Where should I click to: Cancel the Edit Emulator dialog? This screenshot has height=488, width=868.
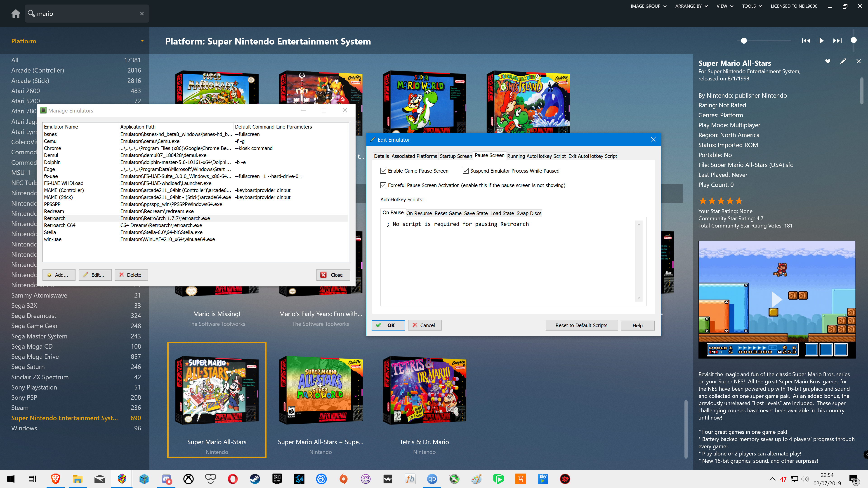(425, 325)
